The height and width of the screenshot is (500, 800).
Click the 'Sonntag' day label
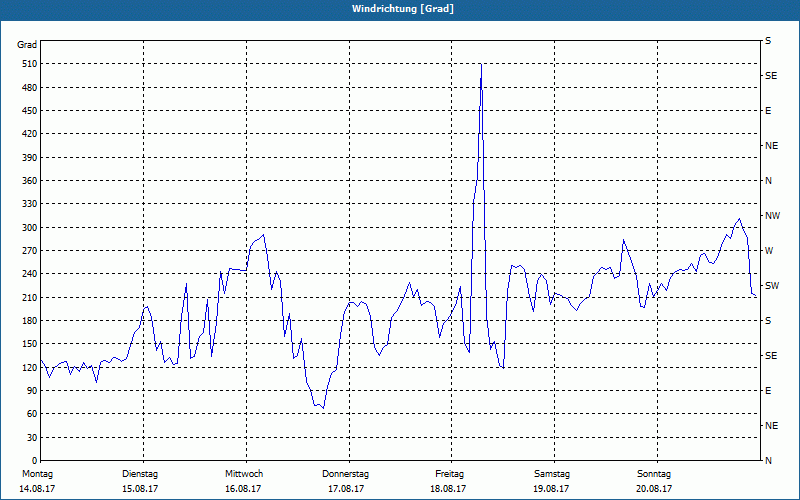[x=654, y=474]
